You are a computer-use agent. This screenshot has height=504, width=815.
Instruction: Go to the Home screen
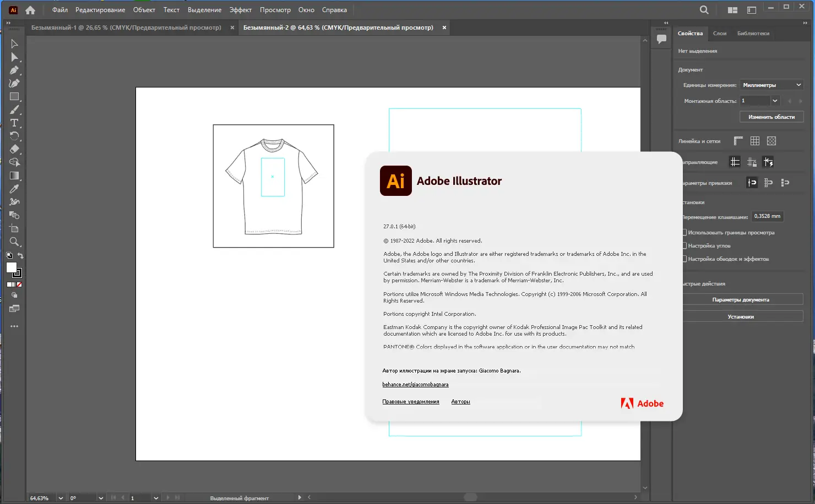click(30, 10)
